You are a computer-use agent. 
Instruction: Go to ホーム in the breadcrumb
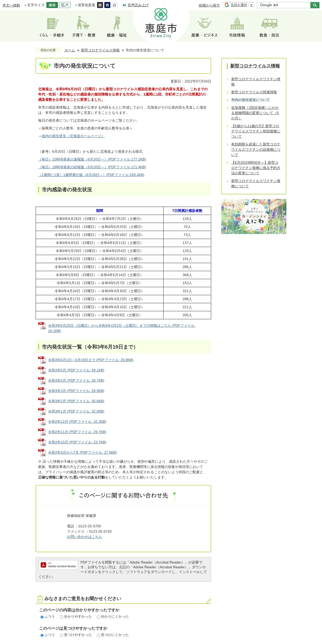point(70,50)
